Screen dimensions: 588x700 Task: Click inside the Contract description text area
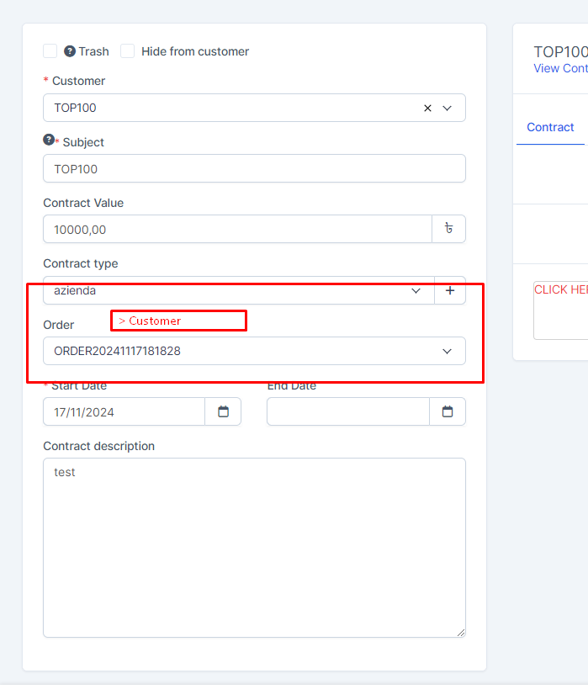(254, 547)
